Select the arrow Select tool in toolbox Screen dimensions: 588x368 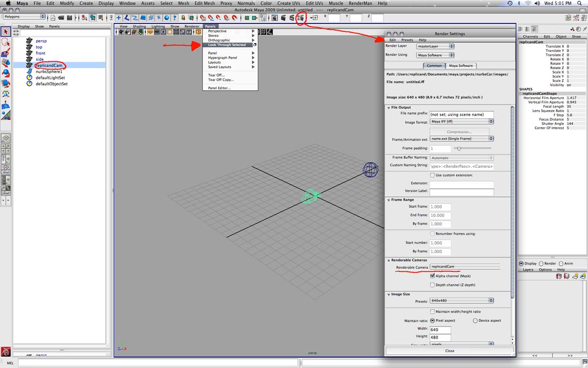point(6,32)
